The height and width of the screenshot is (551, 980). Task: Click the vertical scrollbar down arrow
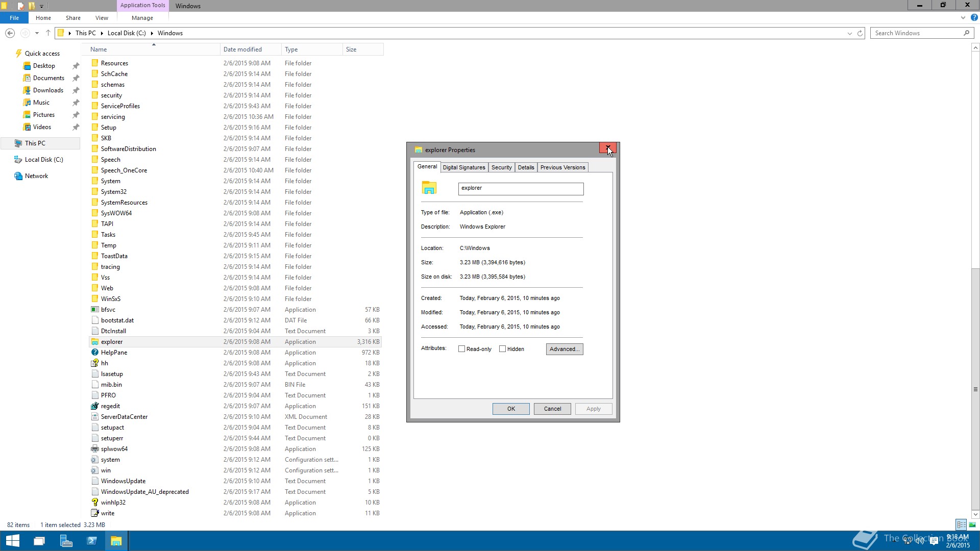point(975,514)
